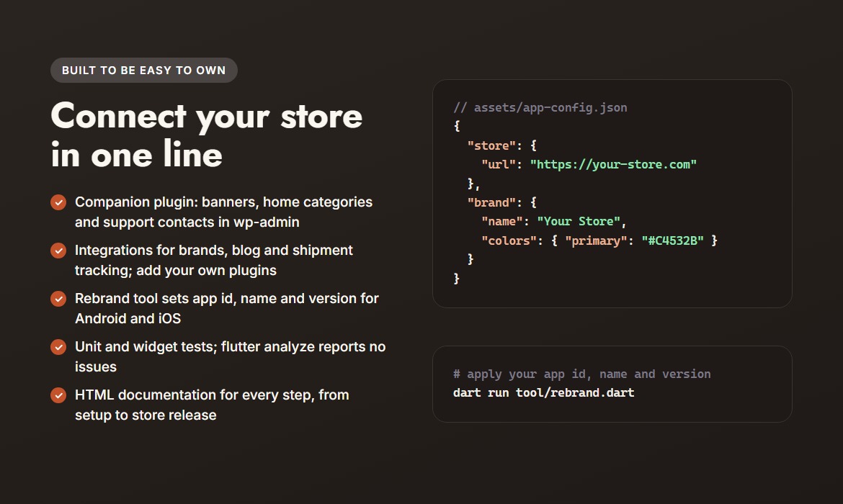Click the check icon beside Companion plugin
This screenshot has height=504, width=843.
click(58, 202)
